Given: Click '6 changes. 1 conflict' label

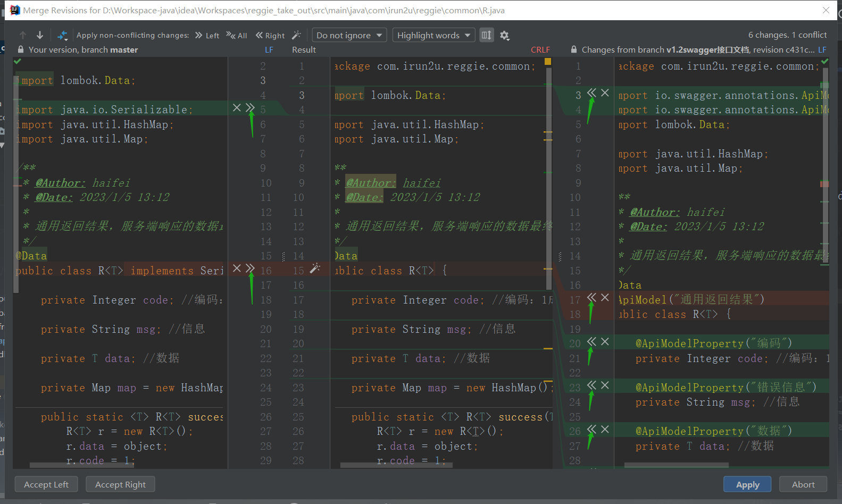Looking at the screenshot, I should [x=787, y=35].
